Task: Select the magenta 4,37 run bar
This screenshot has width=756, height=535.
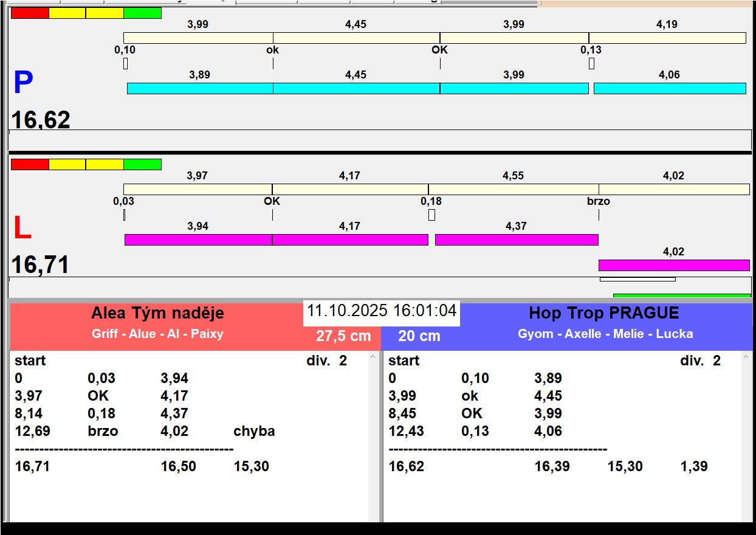Action: [x=517, y=240]
